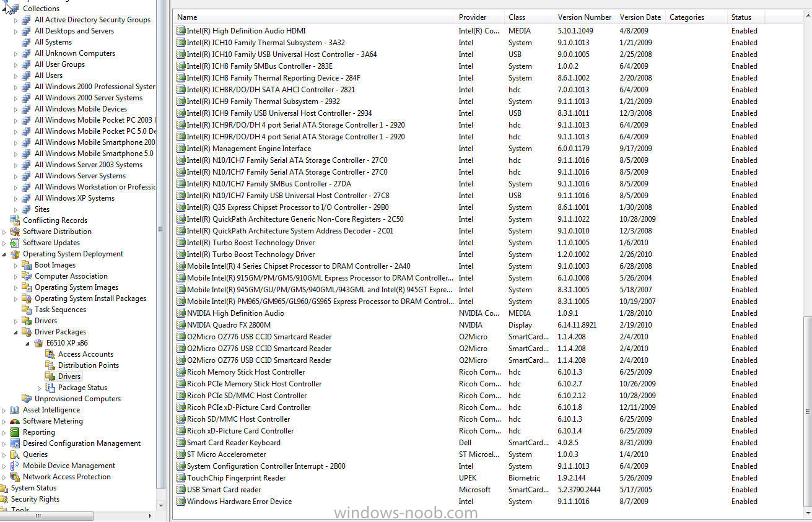Expand the Boot Images node
The height and width of the screenshot is (522, 812).
coord(16,265)
